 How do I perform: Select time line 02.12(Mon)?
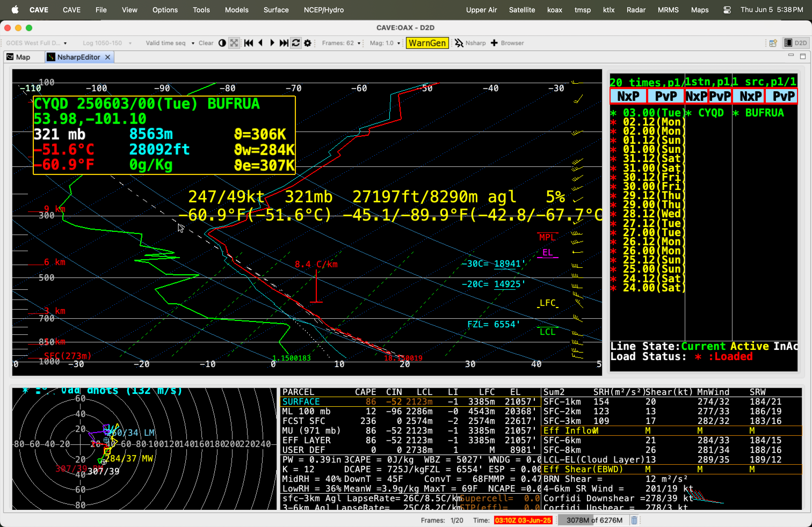tap(647, 122)
